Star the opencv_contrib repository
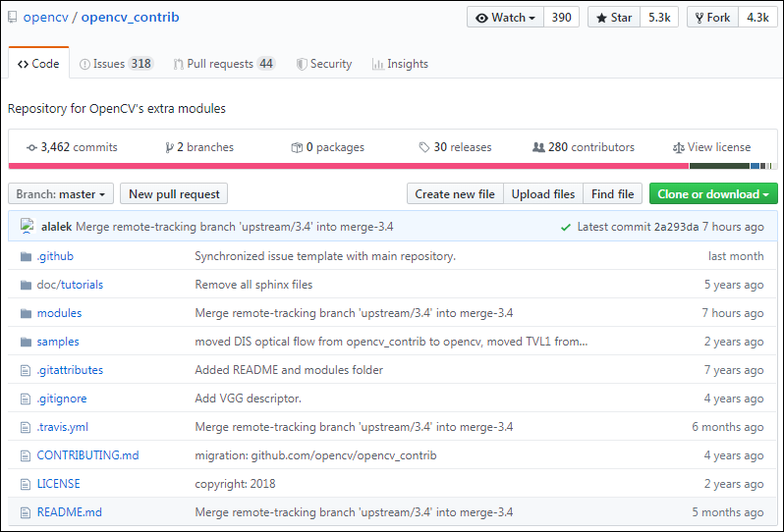 click(x=614, y=18)
